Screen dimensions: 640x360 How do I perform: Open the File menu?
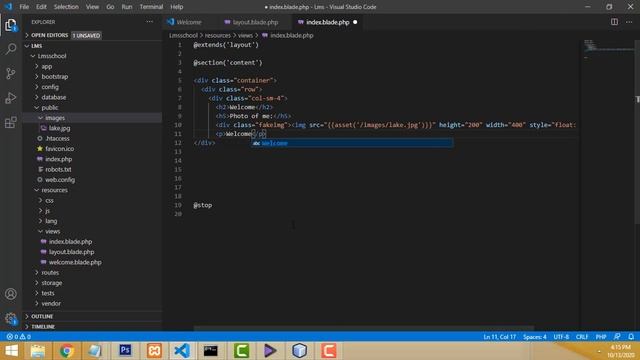tap(24, 7)
